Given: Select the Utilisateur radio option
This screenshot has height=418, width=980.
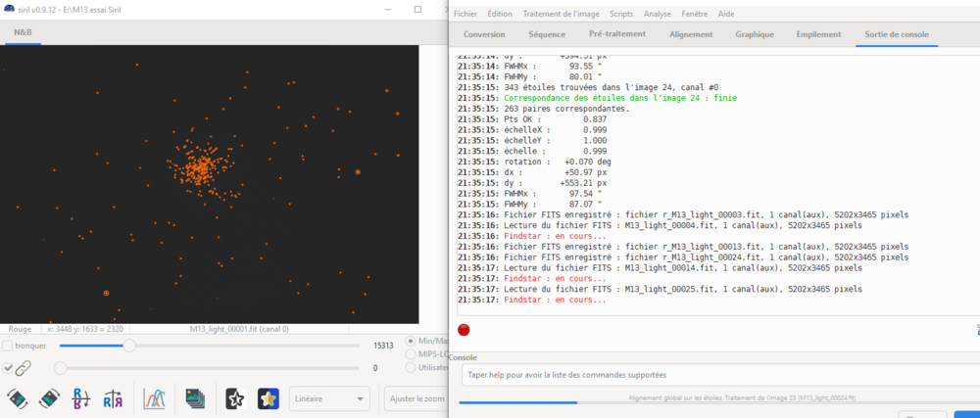Looking at the screenshot, I should [411, 367].
